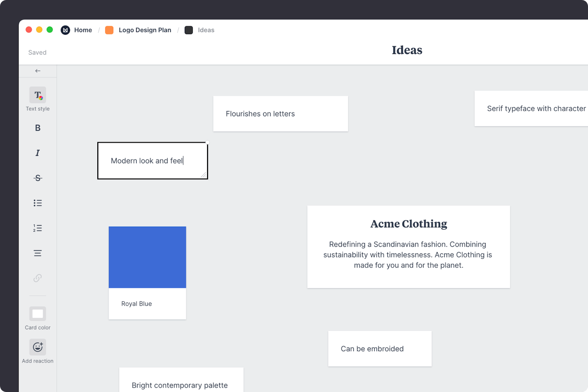Screen dimensions: 588x392
Task: Select the Acme Clothing card
Action: [x=408, y=247]
